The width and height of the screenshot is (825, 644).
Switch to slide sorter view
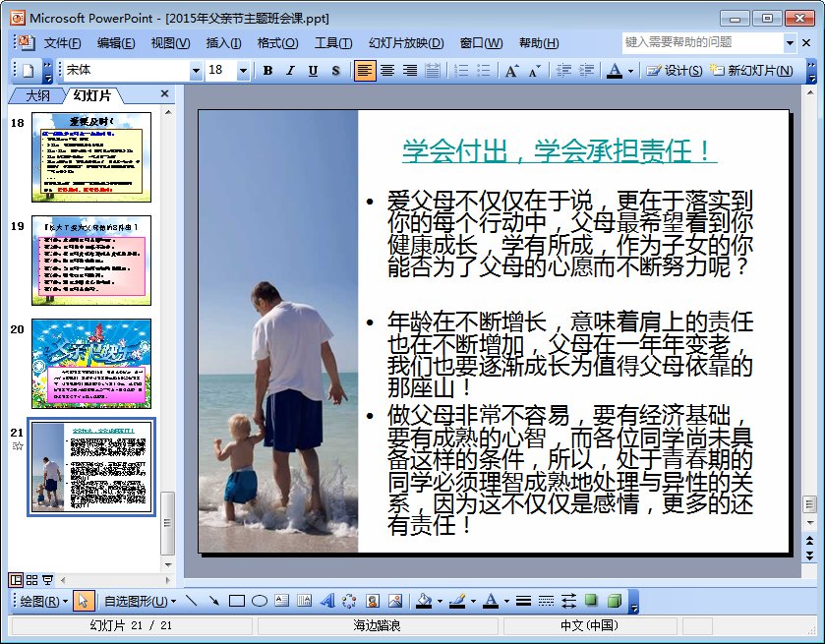[32, 580]
